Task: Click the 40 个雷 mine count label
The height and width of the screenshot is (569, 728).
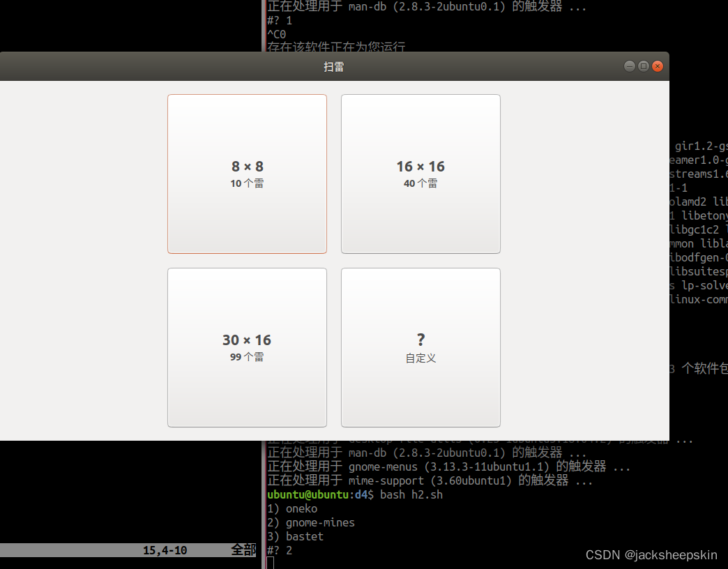Action: point(420,183)
